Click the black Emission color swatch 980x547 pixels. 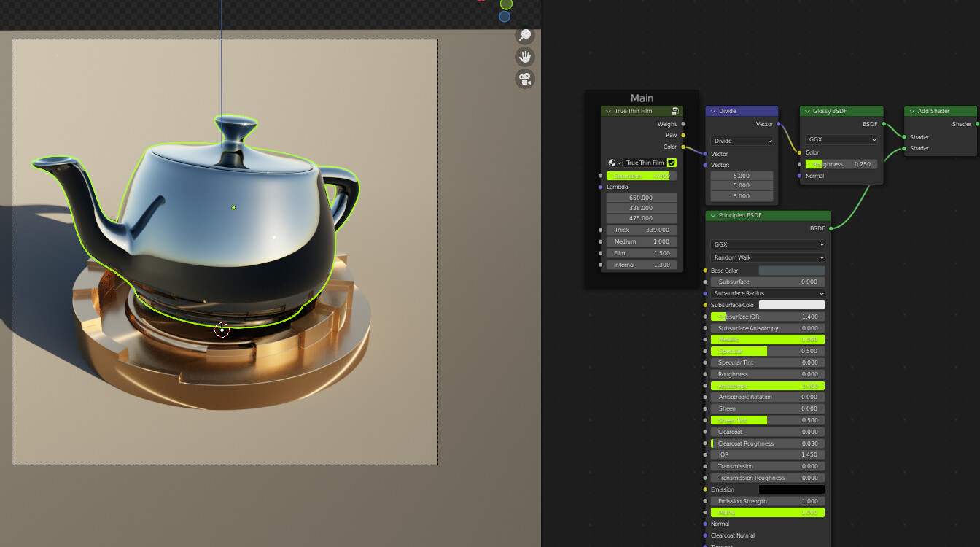point(792,489)
